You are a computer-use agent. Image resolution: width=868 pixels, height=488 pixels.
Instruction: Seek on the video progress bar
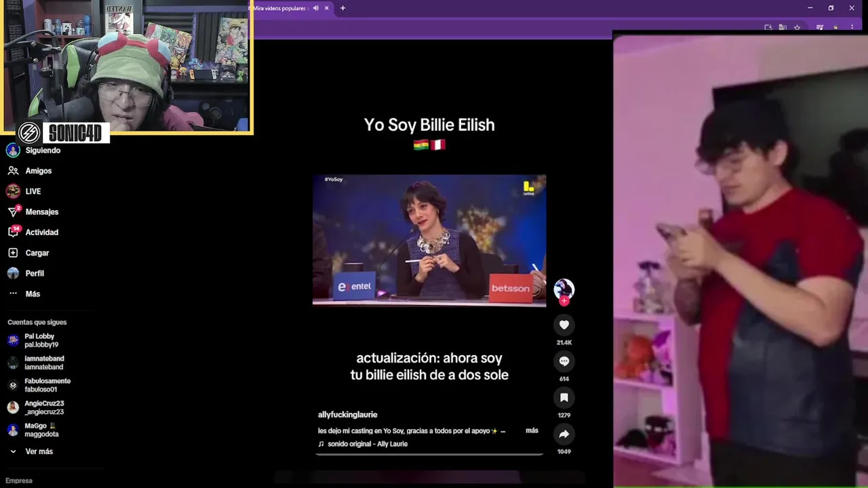(x=429, y=454)
